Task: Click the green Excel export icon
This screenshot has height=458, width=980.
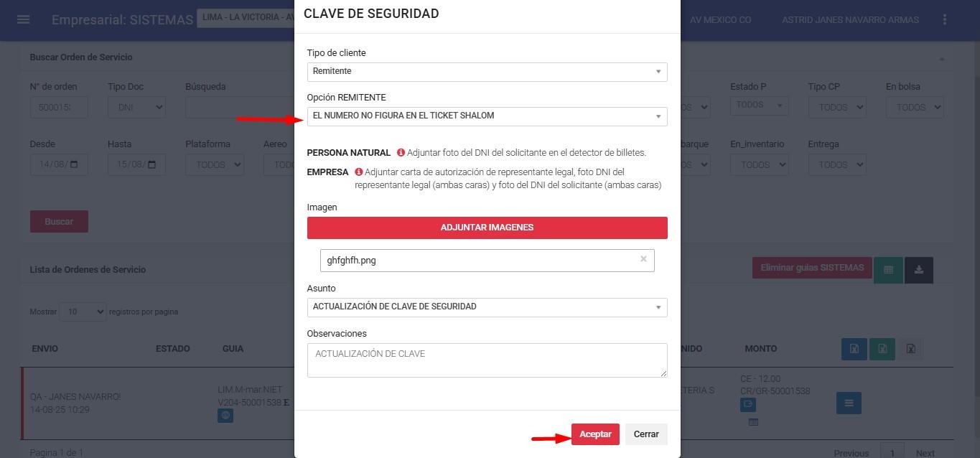Action: point(882,349)
